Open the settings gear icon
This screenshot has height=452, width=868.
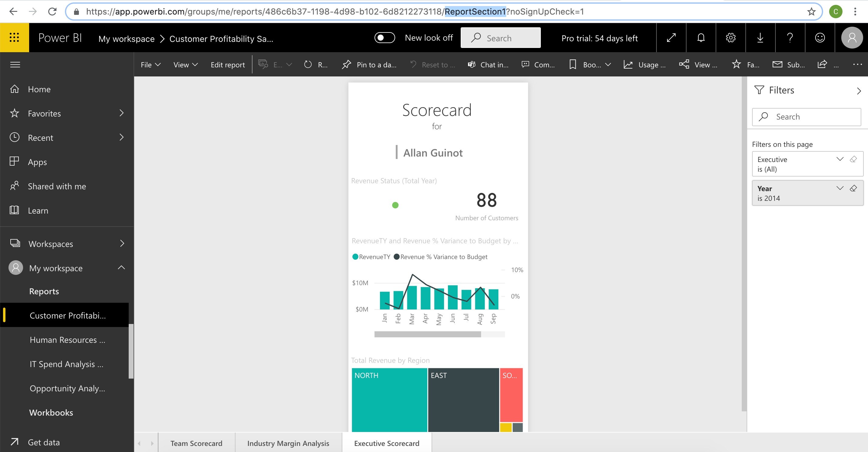(731, 38)
